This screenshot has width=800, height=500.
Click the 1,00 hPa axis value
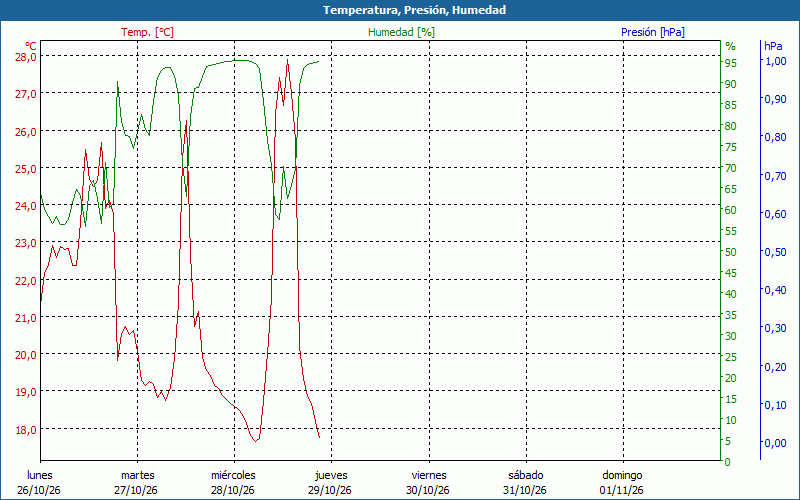point(775,61)
